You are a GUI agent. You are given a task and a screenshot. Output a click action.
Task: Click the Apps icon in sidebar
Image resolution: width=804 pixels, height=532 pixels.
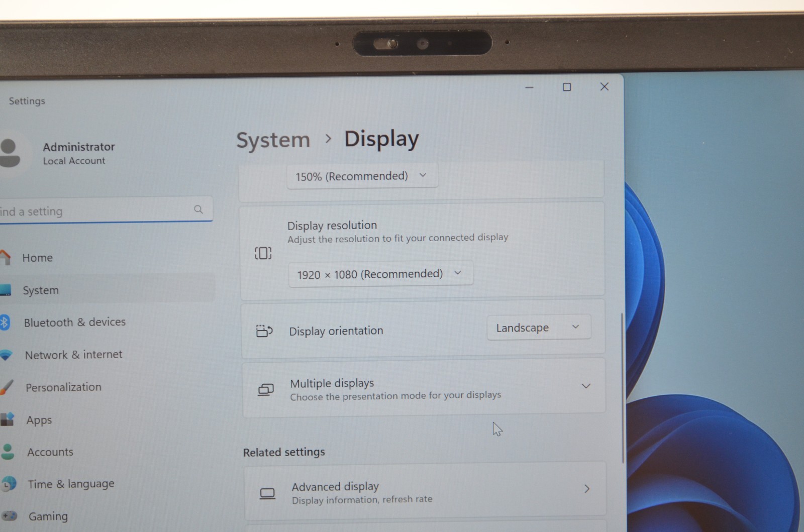[x=7, y=419]
